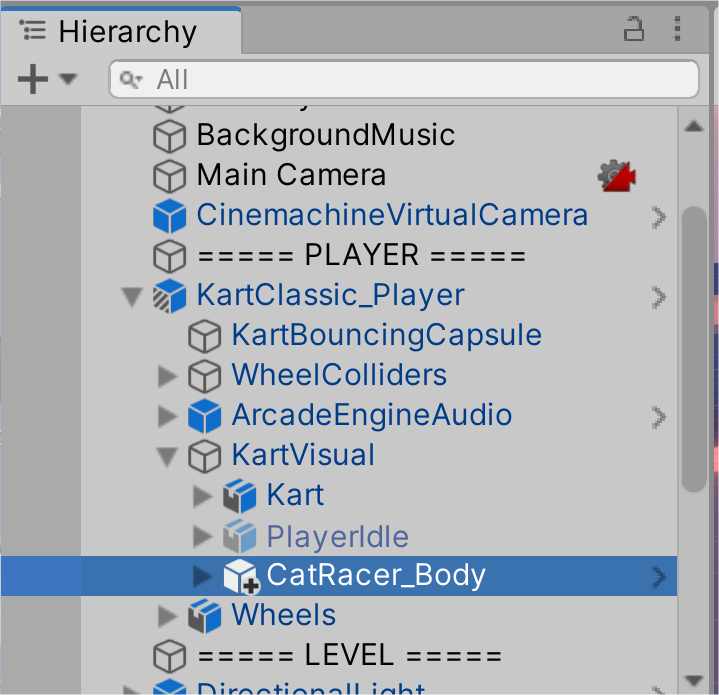Screen dimensions: 719x695
Task: Click the Wheels model prefab icon
Action: 205,616
